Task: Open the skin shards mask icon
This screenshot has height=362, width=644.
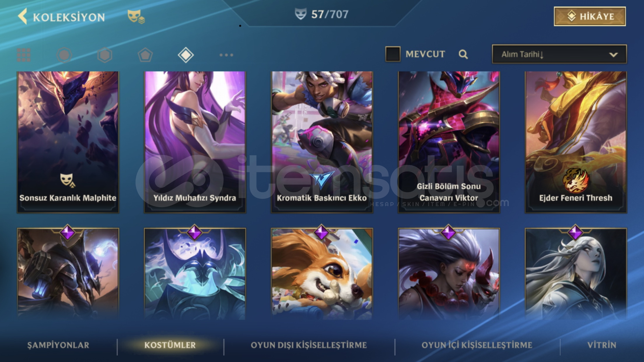Action: [136, 16]
